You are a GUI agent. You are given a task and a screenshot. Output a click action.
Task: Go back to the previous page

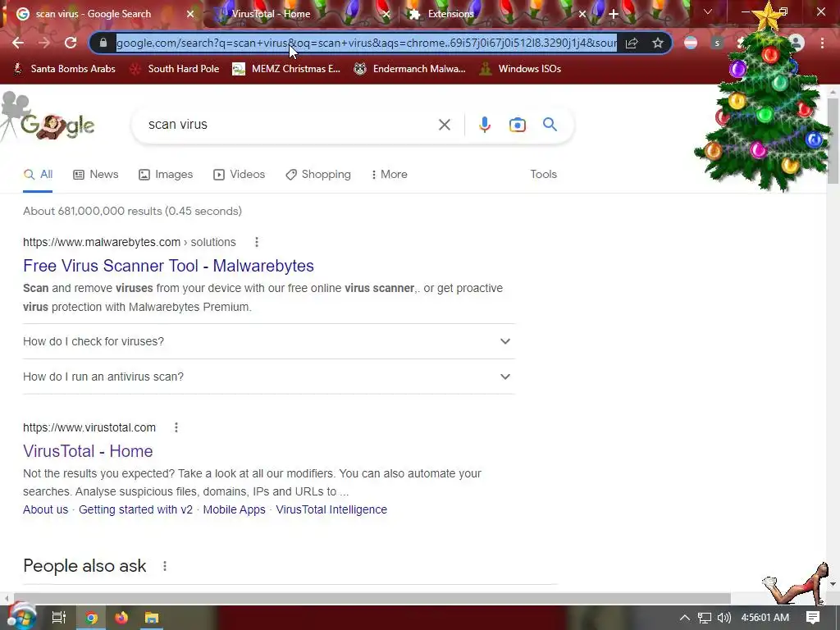[18, 43]
